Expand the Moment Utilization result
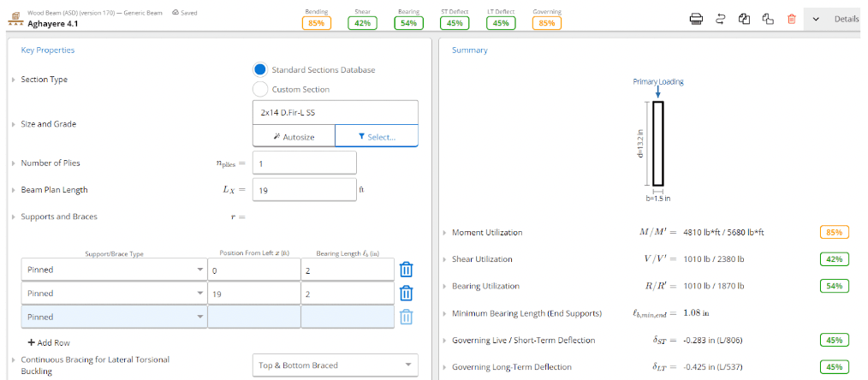This screenshot has width=868, height=380. (445, 233)
